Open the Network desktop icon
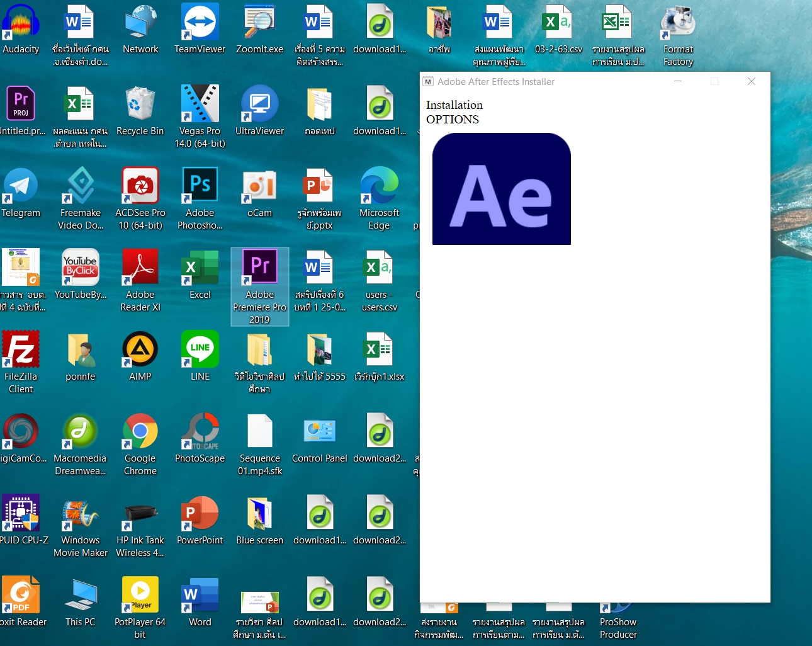 (x=140, y=29)
